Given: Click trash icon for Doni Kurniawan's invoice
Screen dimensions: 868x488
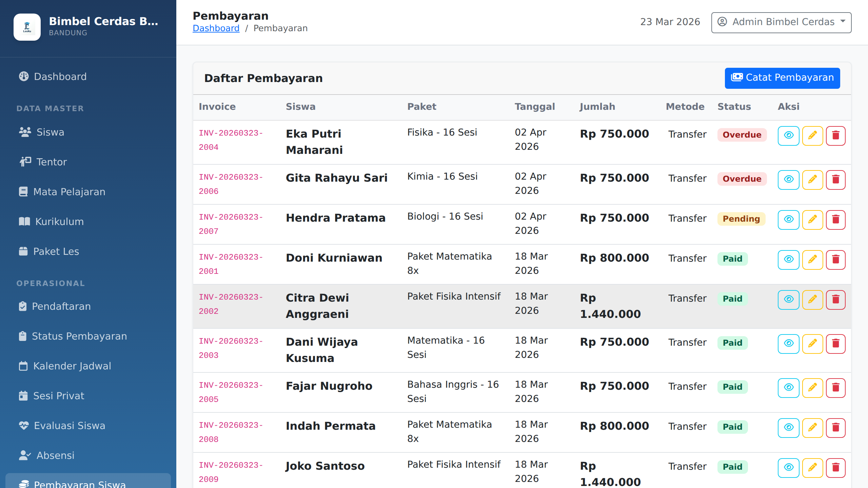Looking at the screenshot, I should coord(835,260).
